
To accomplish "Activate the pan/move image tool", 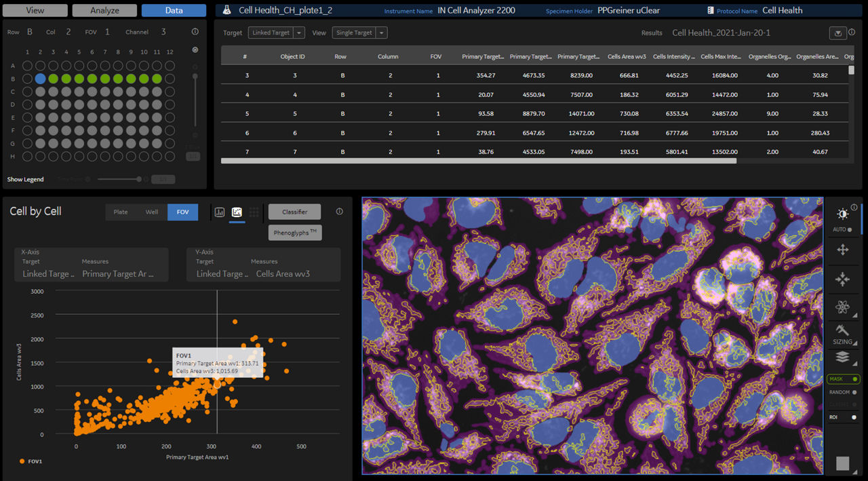I will (x=843, y=250).
